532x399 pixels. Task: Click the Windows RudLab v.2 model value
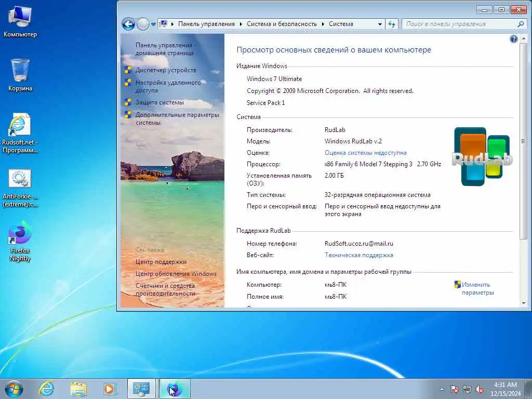(353, 141)
